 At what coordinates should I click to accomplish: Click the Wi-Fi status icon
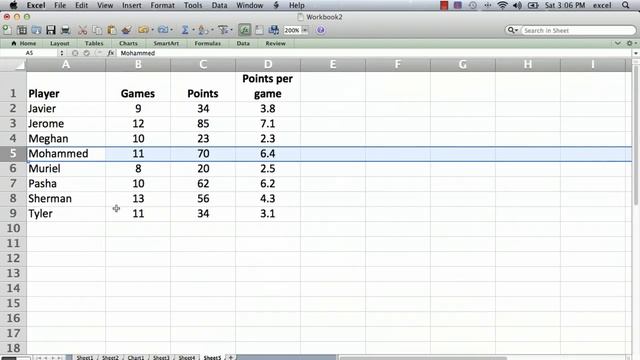click(x=502, y=5)
